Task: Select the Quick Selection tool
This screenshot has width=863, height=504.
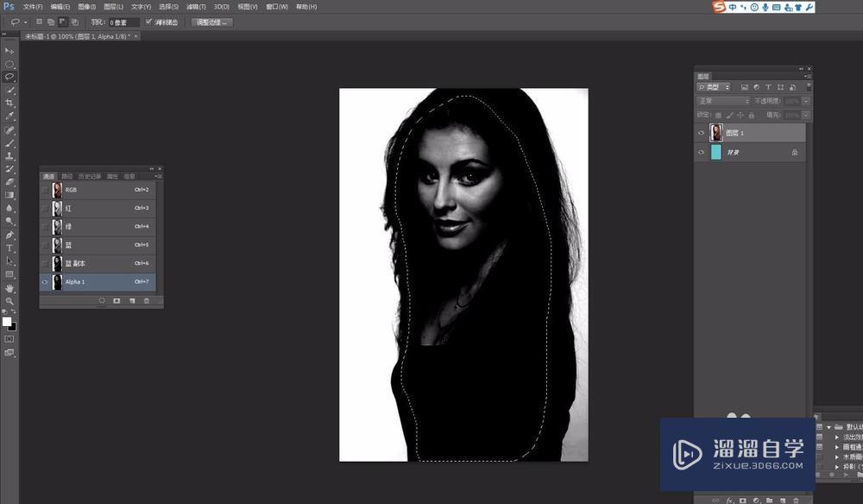Action: tap(9, 91)
